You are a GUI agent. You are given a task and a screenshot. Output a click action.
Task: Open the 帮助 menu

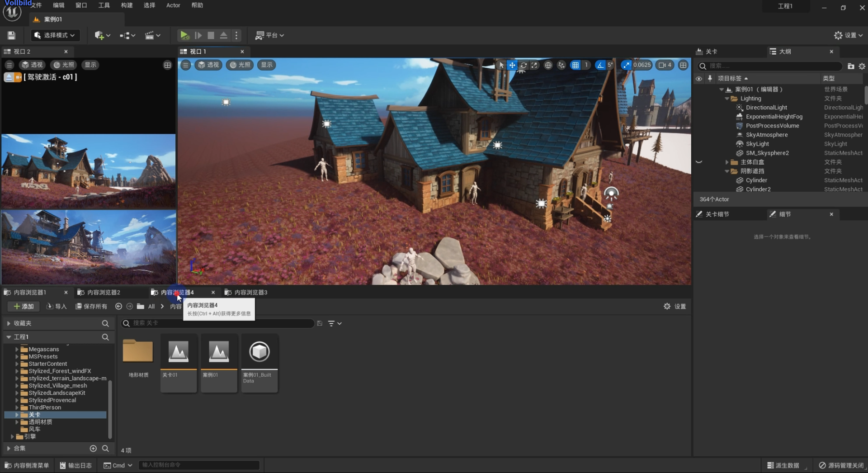click(x=197, y=5)
